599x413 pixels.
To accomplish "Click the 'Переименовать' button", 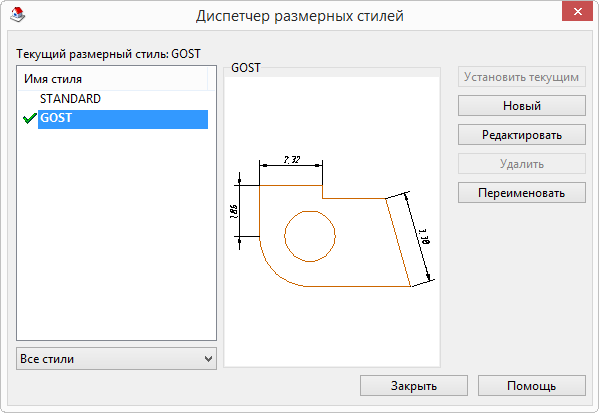I will pos(521,193).
